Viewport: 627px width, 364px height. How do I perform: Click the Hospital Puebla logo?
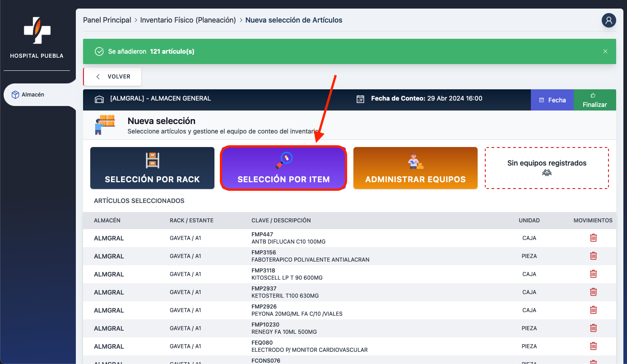(x=37, y=32)
